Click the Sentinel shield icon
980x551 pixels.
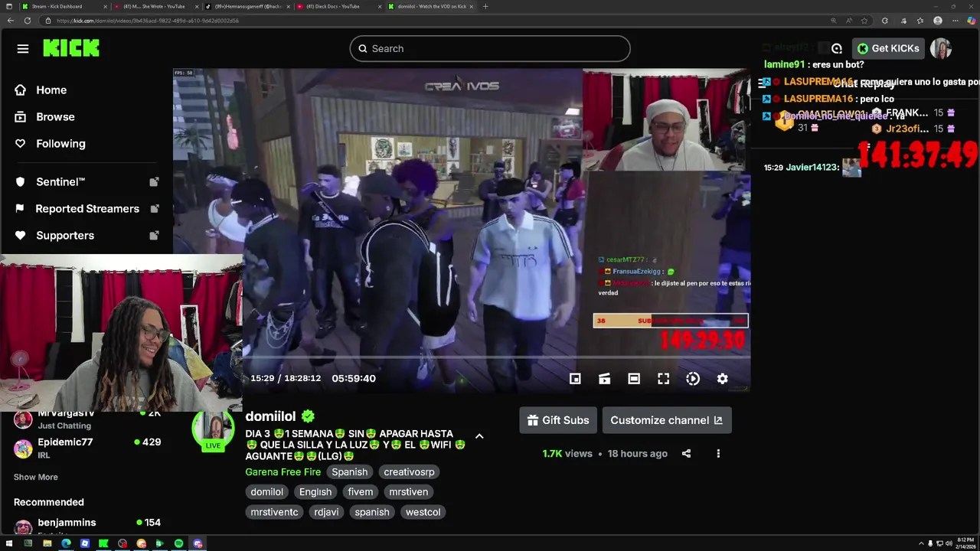(21, 182)
